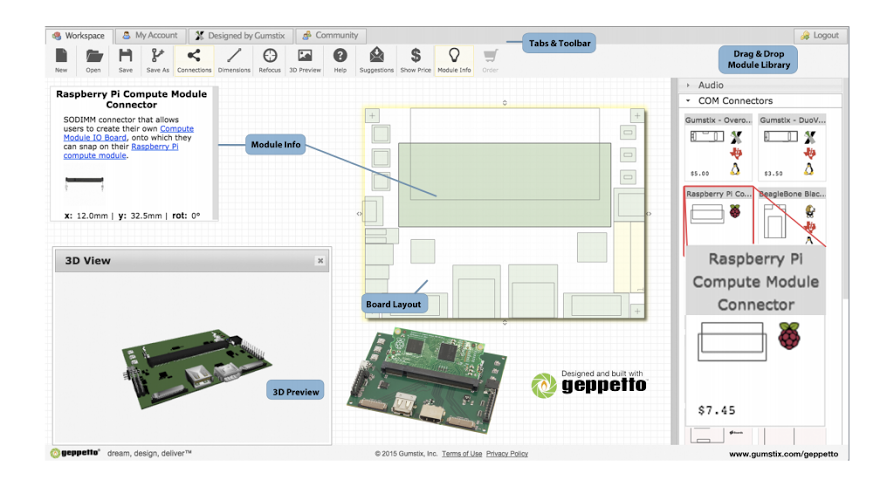Open Help from the toolbar
The image size is (894, 487).
(x=340, y=60)
